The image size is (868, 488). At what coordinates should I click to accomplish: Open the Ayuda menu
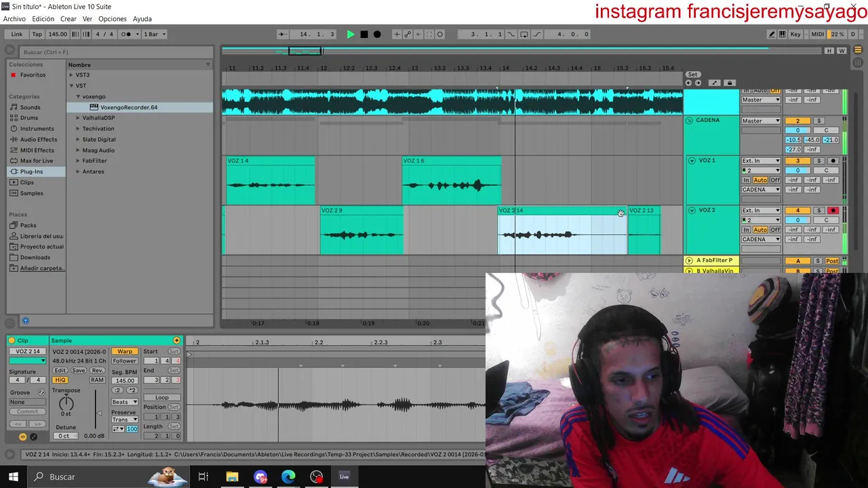(x=142, y=19)
